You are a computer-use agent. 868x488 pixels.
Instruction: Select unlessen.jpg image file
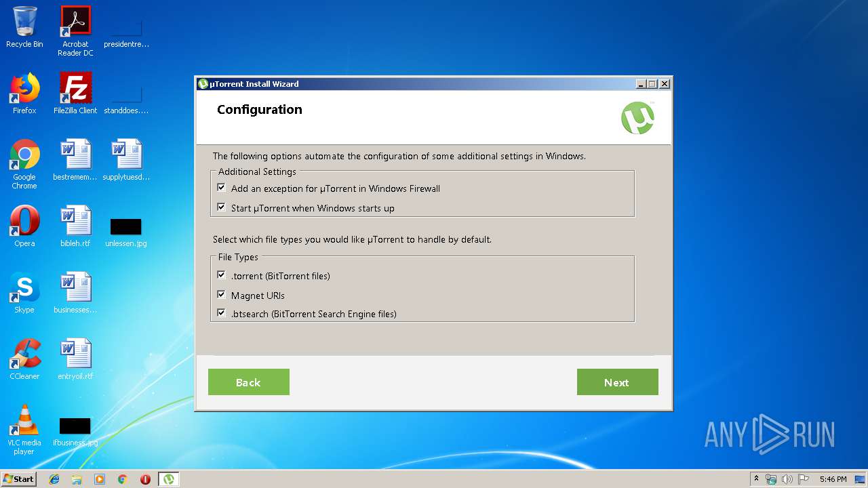(x=126, y=232)
